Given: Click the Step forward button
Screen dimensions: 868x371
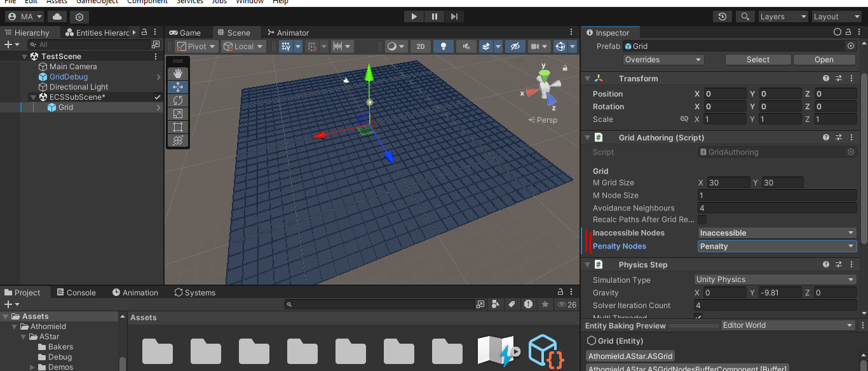Looking at the screenshot, I should pos(454,17).
